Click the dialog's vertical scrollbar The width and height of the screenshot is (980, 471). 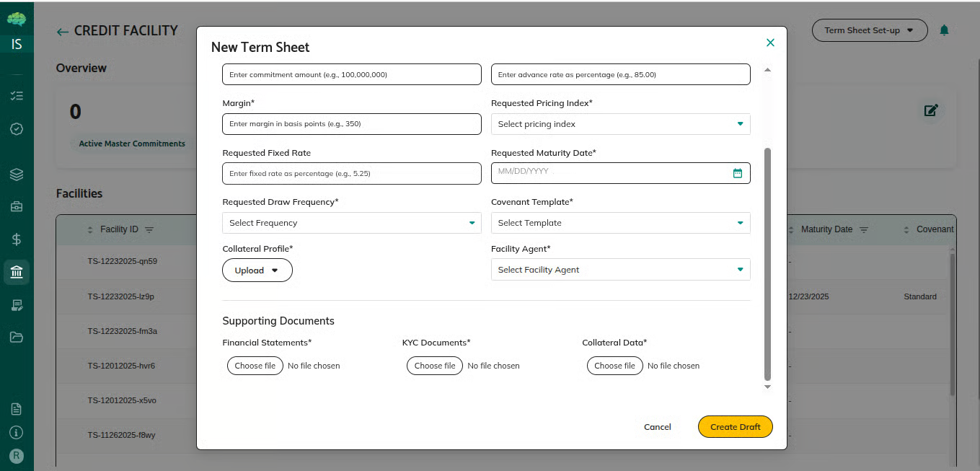[x=767, y=263]
